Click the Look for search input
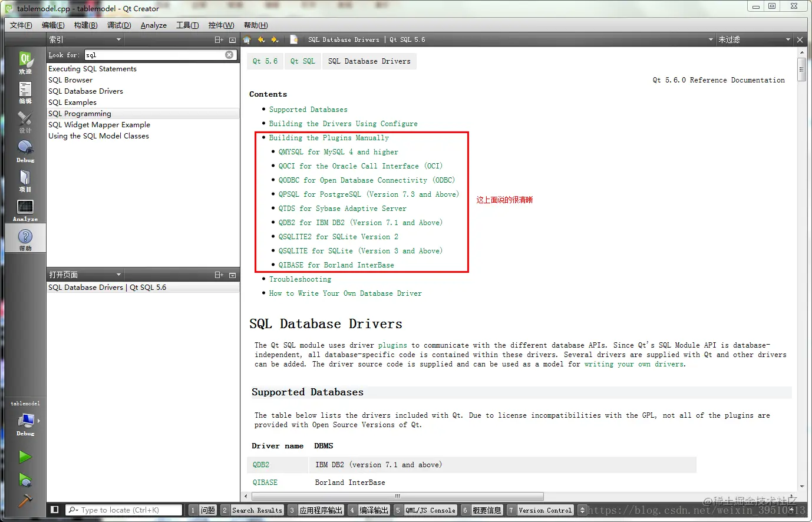 pyautogui.click(x=155, y=55)
